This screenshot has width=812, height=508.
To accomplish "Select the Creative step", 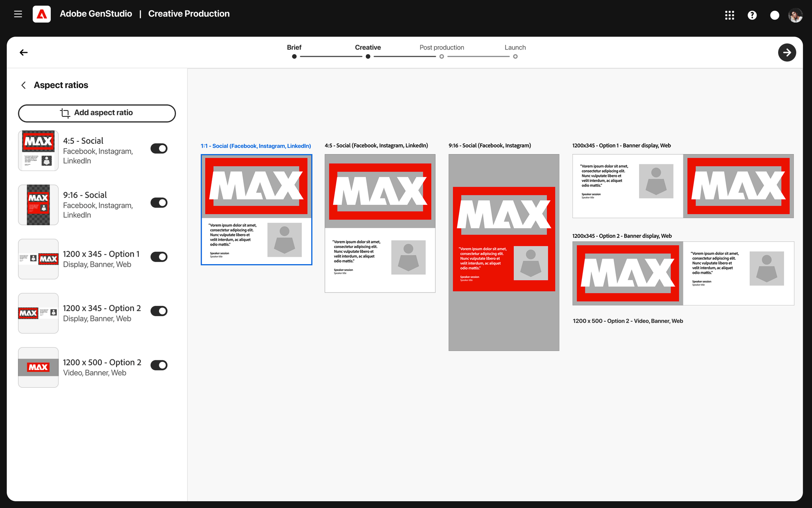I will (368, 47).
